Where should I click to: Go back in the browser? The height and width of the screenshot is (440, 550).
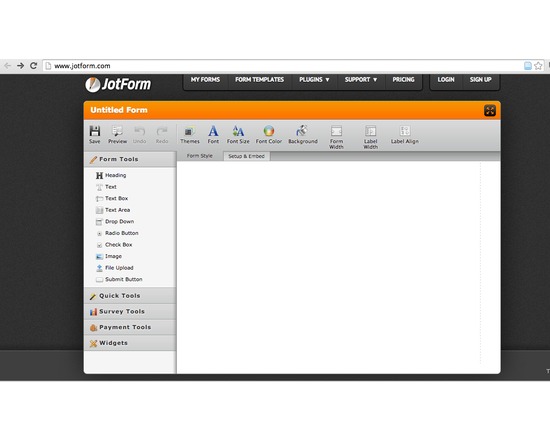pos(7,66)
